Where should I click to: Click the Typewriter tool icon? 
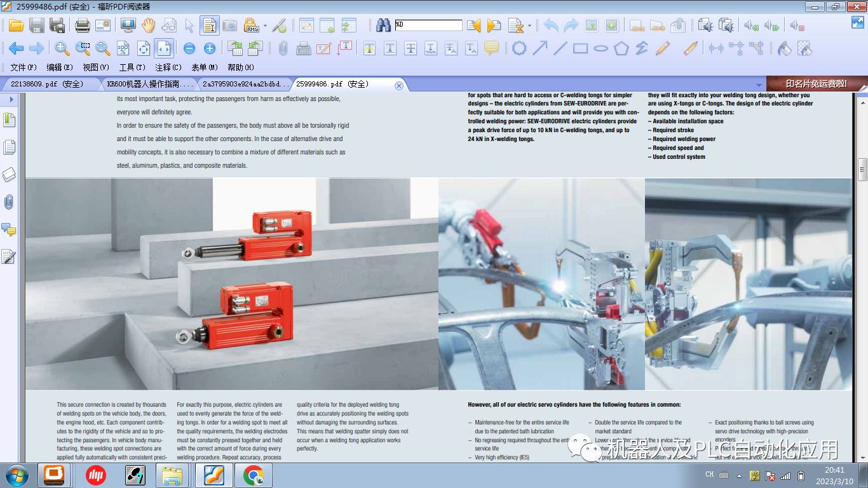tap(304, 48)
